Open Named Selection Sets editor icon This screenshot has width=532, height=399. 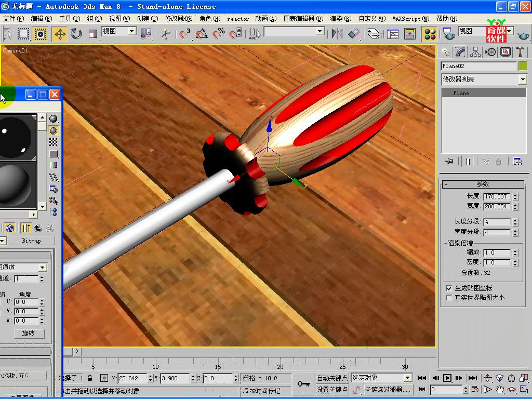tap(255, 34)
